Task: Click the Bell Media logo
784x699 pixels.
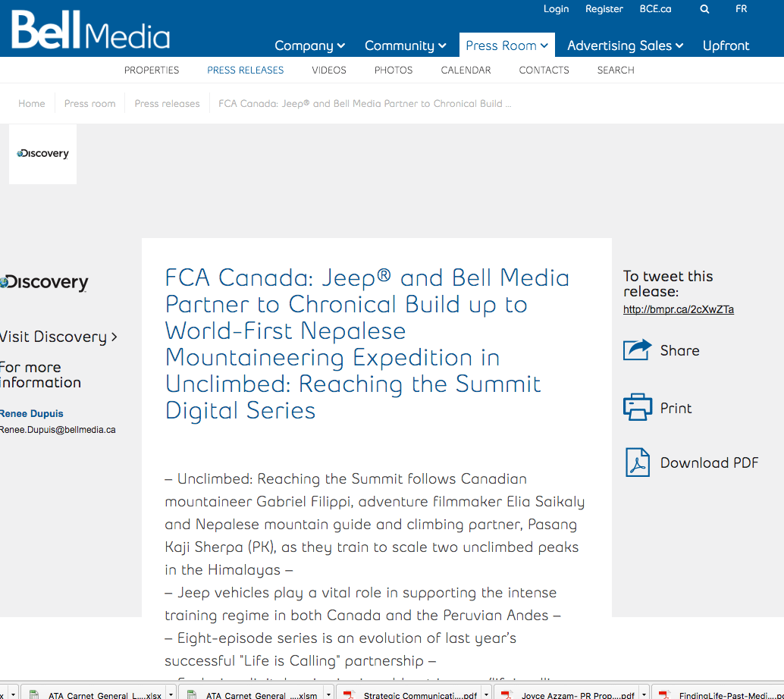Action: [90, 32]
